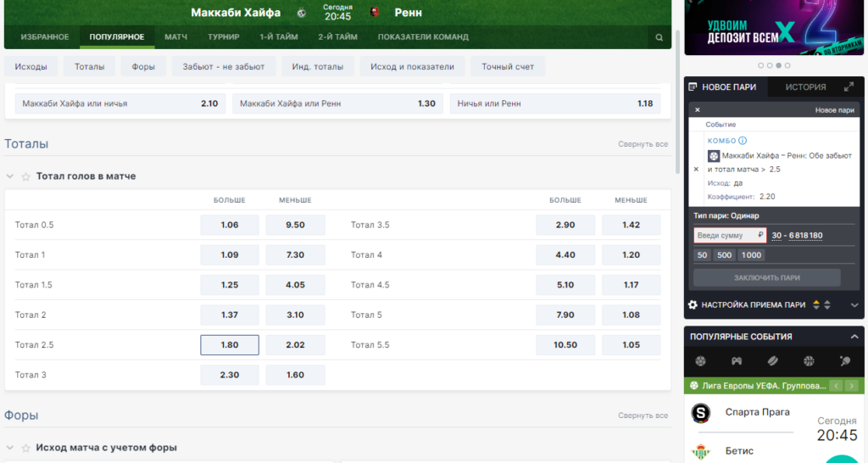868x463 pixels.
Task: Toggle the grey odds-change arrows setting
Action: (827, 304)
